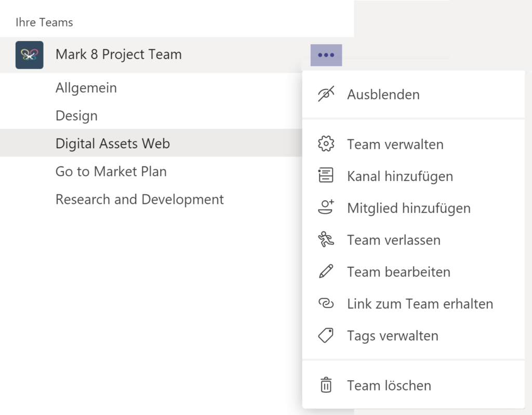Screen dimensions: 532x415
Task: Click the trash icon next to Team löschen
Action: pyautogui.click(x=326, y=385)
